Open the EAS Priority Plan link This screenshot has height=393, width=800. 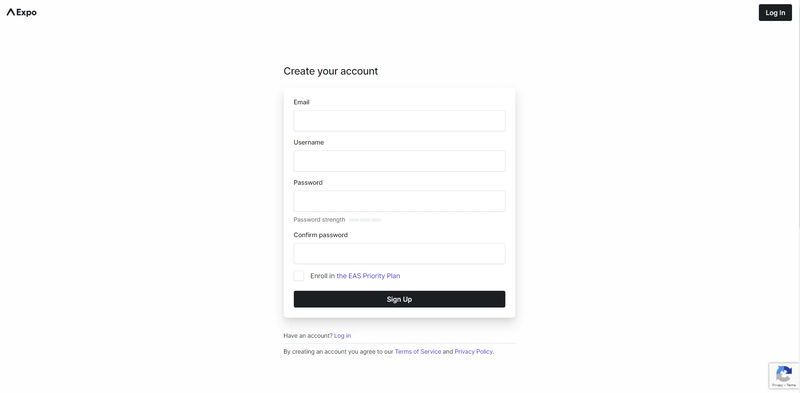[368, 276]
